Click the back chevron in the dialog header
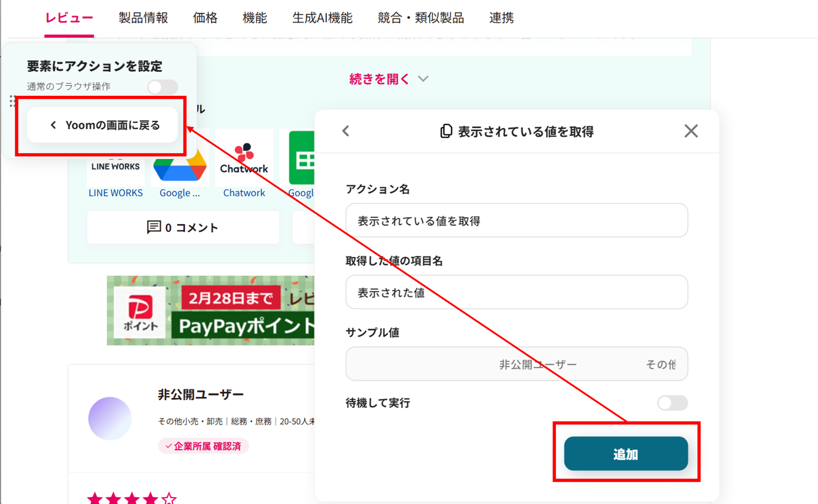The height and width of the screenshot is (504, 818). pyautogui.click(x=346, y=131)
